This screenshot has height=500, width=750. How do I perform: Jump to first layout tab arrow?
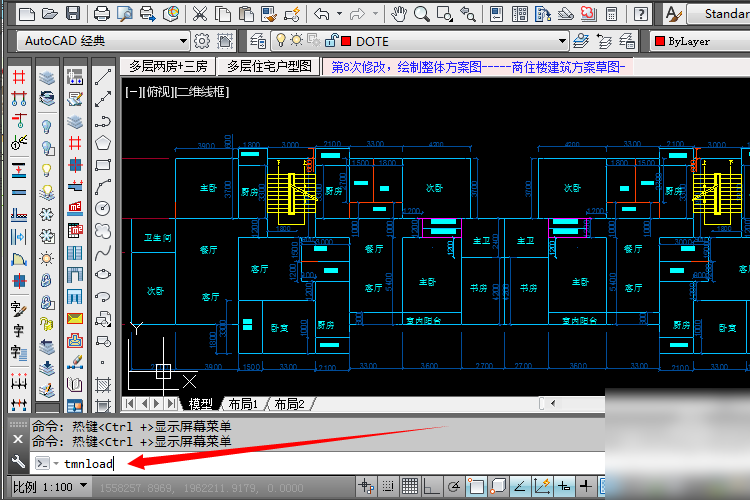coord(129,404)
